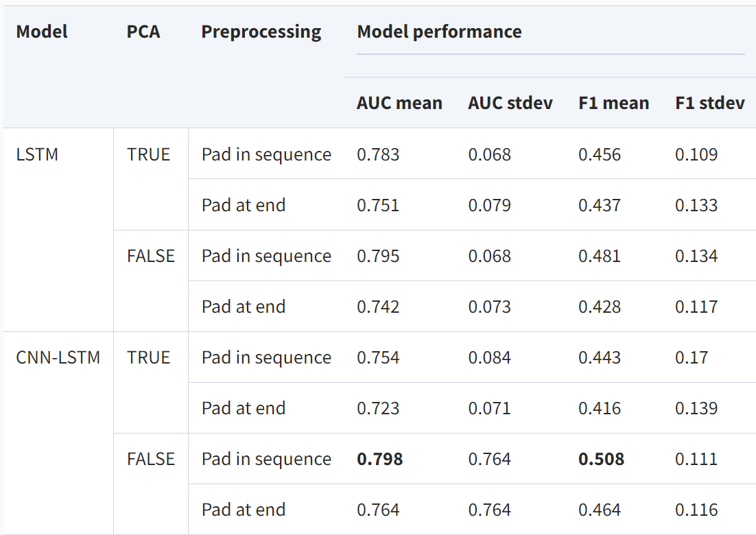
Task: Click the 0.742 AUC mean value
Action: [x=378, y=307]
